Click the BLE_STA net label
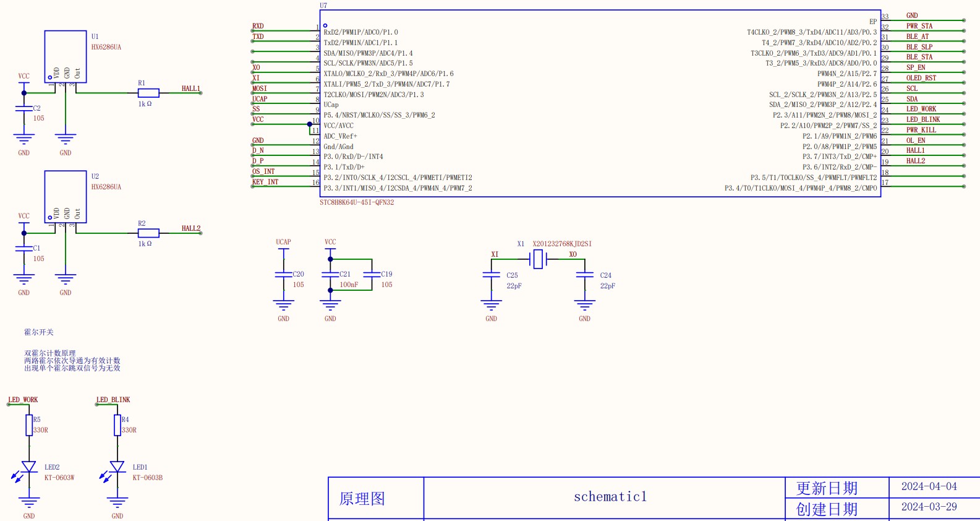 click(x=919, y=57)
